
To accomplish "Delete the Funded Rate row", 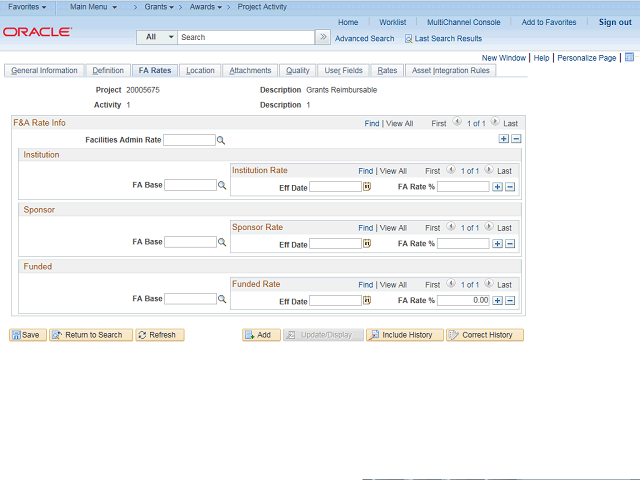I will (x=510, y=300).
